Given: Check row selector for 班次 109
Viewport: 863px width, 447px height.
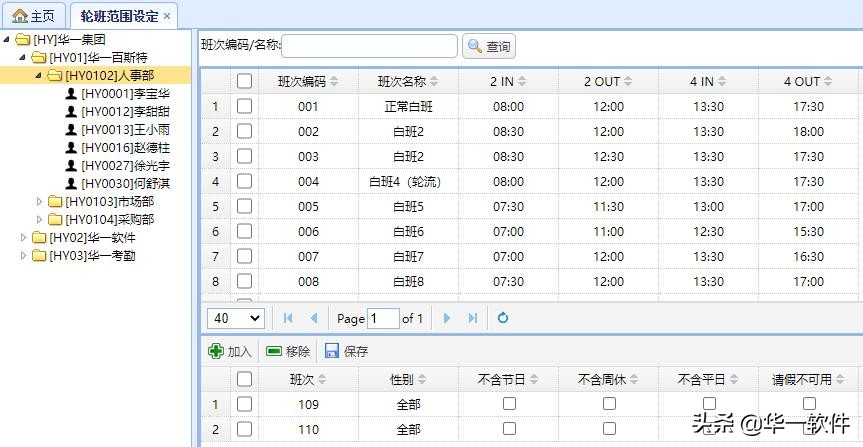Looking at the screenshot, I should pos(244,404).
